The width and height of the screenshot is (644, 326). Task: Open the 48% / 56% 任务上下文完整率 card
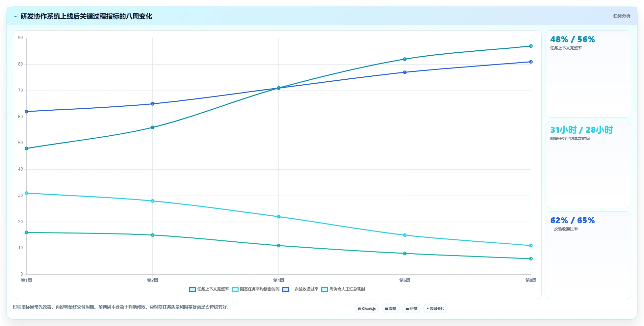[x=588, y=74]
